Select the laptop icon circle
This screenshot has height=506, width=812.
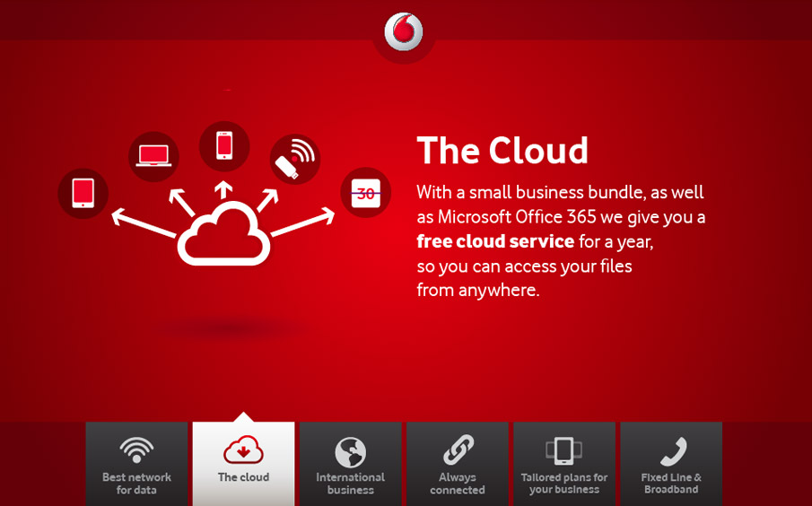tap(154, 156)
